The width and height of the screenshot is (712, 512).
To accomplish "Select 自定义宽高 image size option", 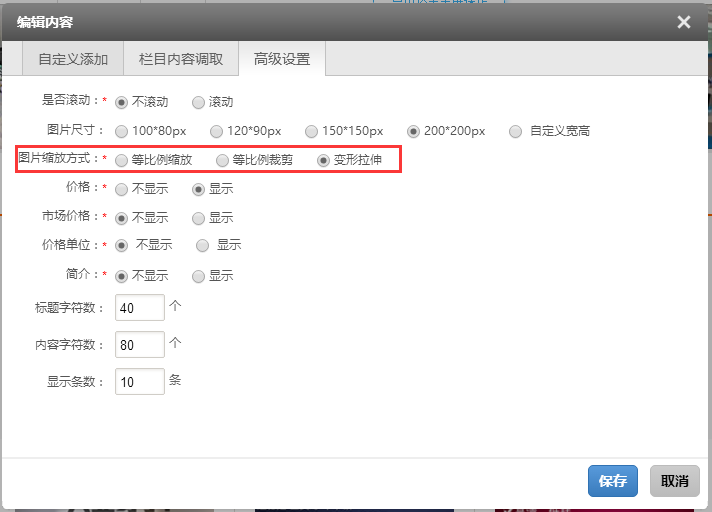I will pyautogui.click(x=516, y=131).
